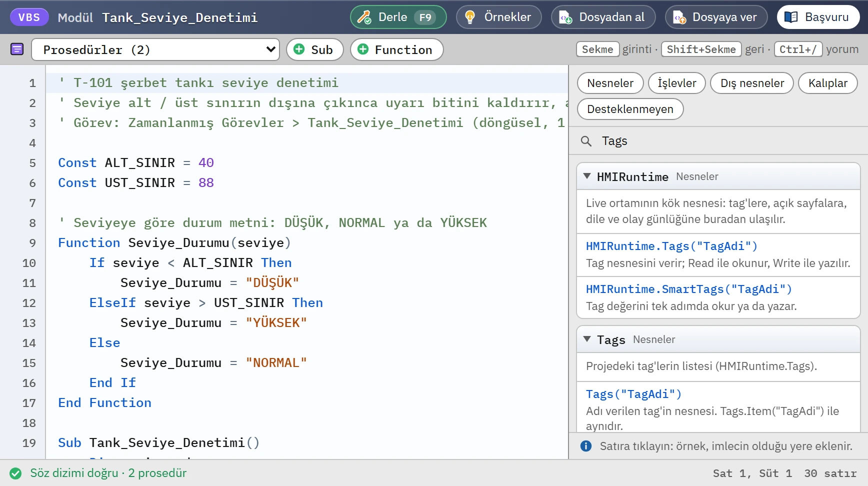The height and width of the screenshot is (486, 868).
Task: Compile the script with Derle F9
Action: click(398, 17)
